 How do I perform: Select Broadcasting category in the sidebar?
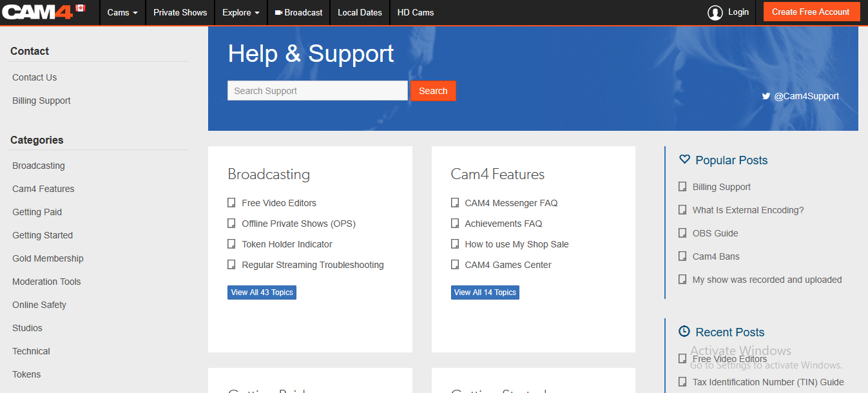[39, 166]
